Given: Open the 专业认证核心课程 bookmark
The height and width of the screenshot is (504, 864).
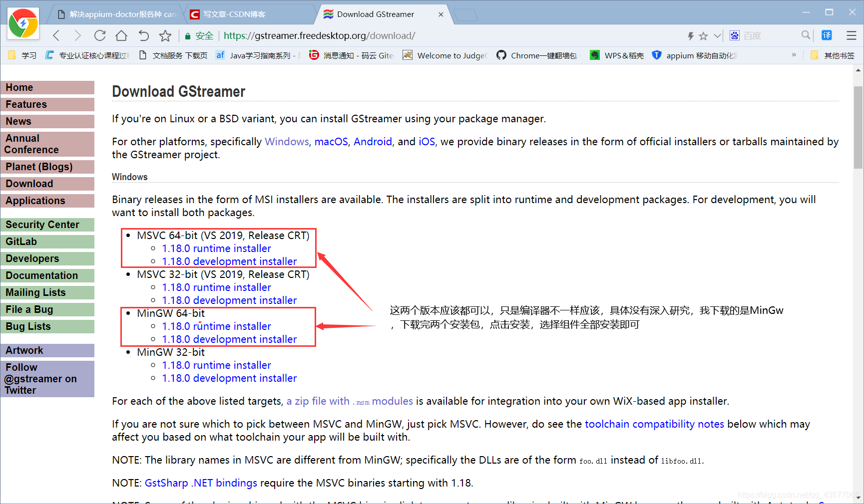Looking at the screenshot, I should click(87, 55).
